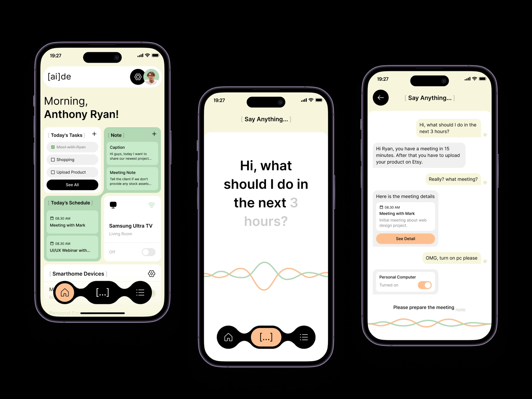This screenshot has height=399, width=532.
Task: Tap the chat/assistant icon in bottom nav
Action: click(102, 292)
